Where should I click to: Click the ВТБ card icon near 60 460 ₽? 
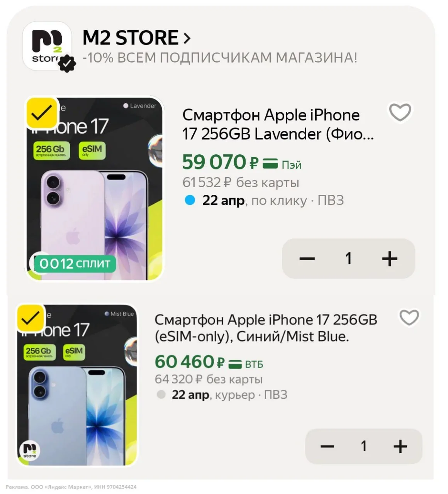tap(235, 364)
